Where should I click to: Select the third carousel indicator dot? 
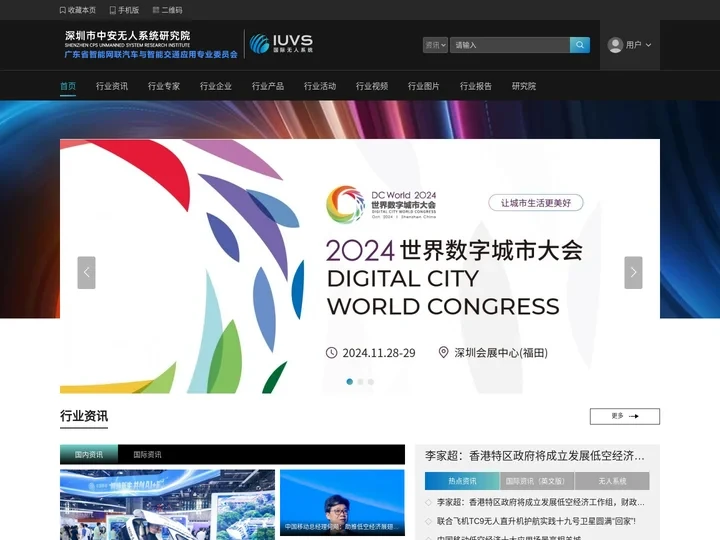point(371,381)
